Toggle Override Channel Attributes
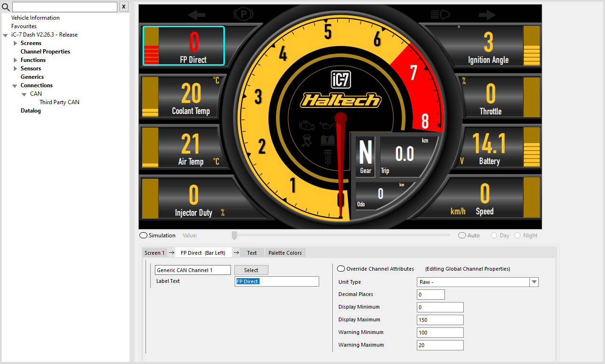The height and width of the screenshot is (364, 605). coord(341,269)
